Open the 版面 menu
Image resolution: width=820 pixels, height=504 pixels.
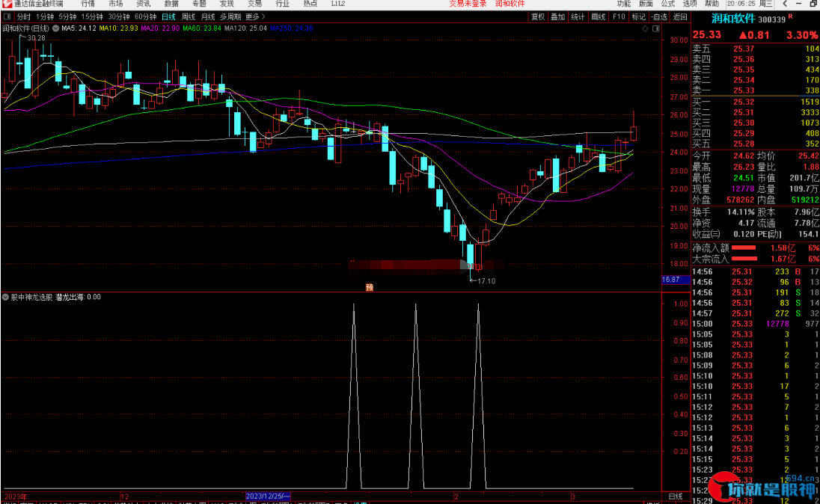point(646,4)
